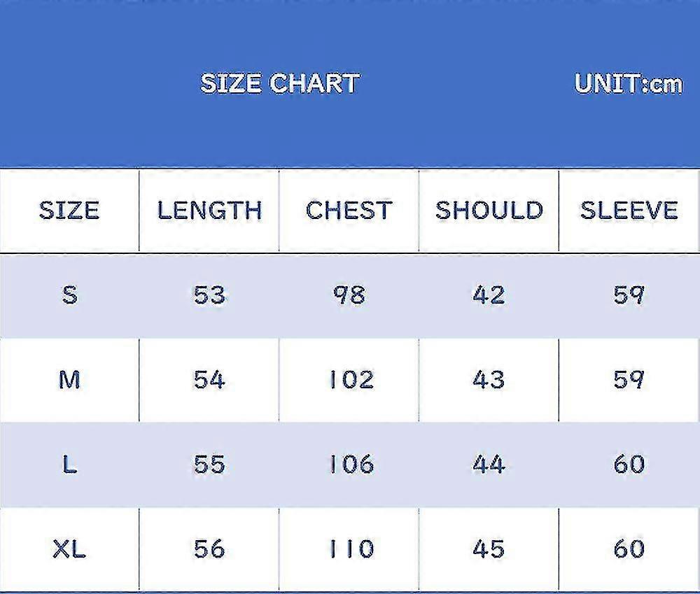Click the chest value 110
This screenshot has height=594, width=700.
coord(351,549)
